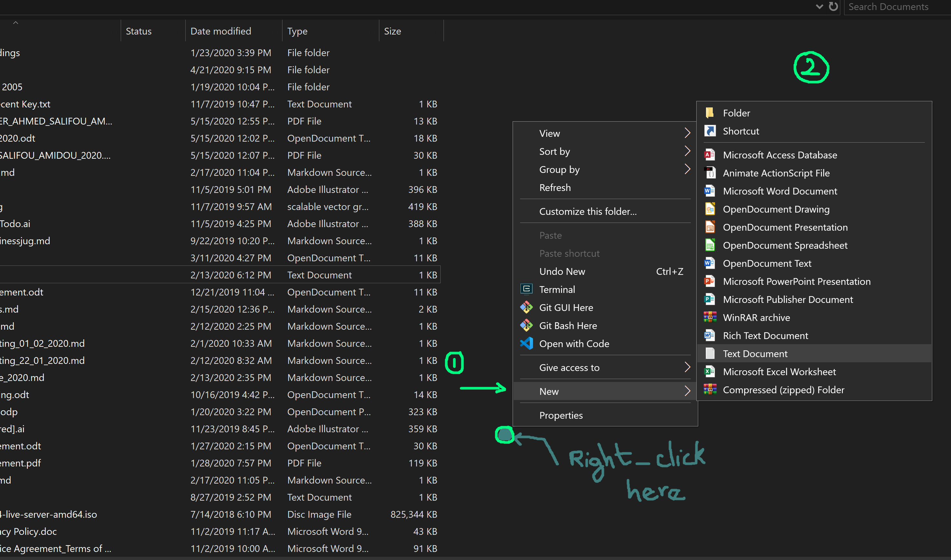Click the OpenDocument Presentation icon
Image resolution: width=951 pixels, height=560 pixels.
tap(710, 227)
